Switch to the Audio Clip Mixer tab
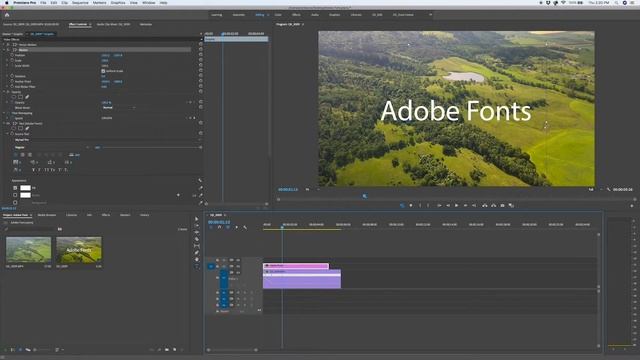 (x=113, y=24)
